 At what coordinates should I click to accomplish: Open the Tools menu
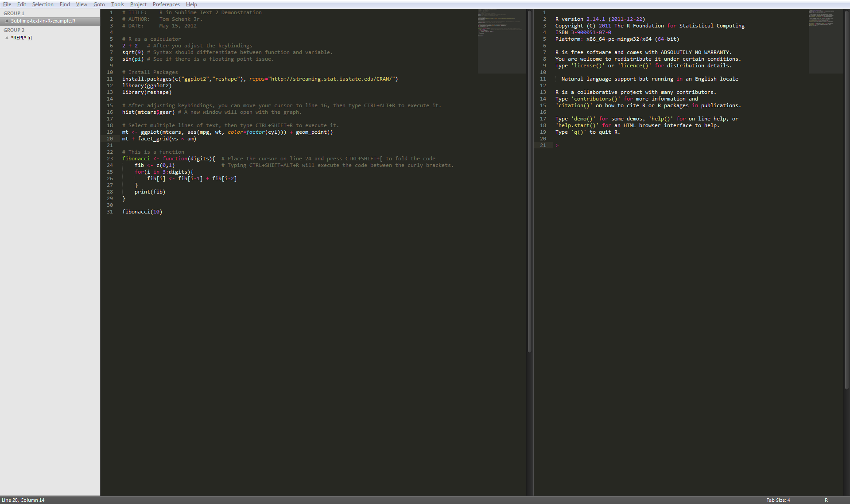click(117, 4)
